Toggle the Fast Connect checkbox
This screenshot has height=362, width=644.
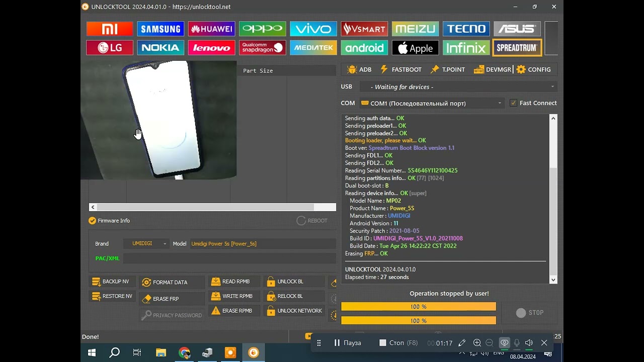point(514,103)
